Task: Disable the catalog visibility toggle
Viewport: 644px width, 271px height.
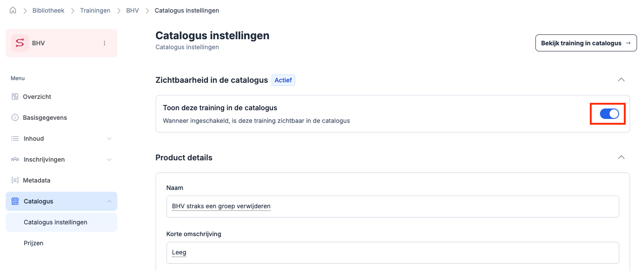Action: 609,114
